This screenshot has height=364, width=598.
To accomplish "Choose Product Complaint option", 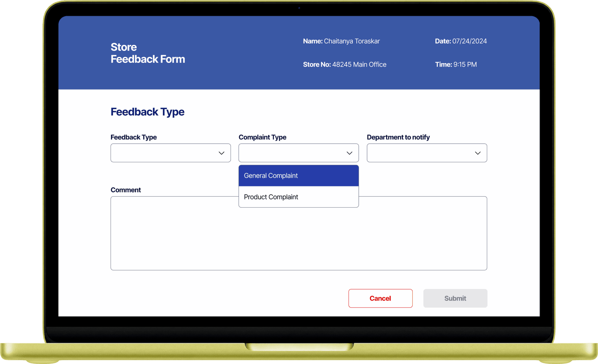I will [299, 197].
